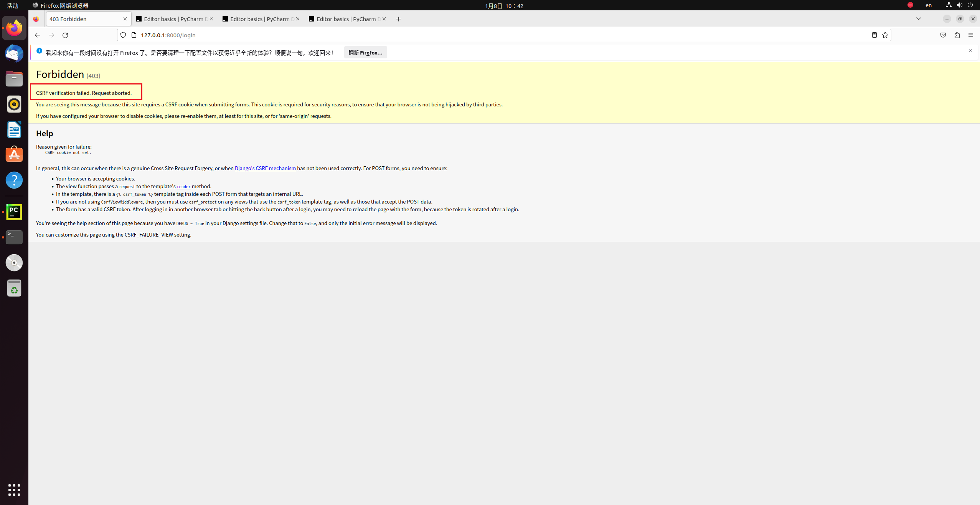This screenshot has width=980, height=505.
Task: Open PyCharm from the dock
Action: 14,212
